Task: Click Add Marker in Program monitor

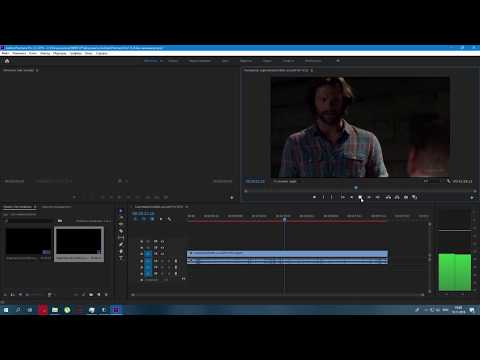Action: (314, 197)
